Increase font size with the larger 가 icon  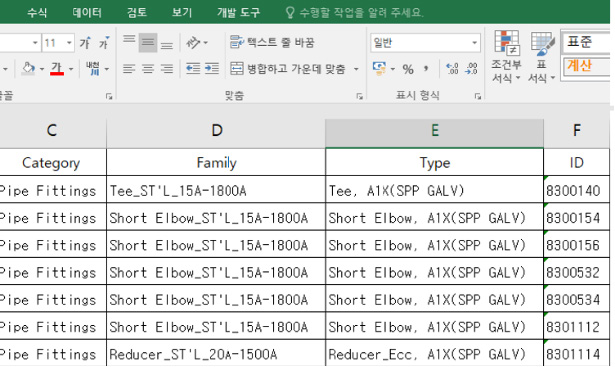point(85,42)
